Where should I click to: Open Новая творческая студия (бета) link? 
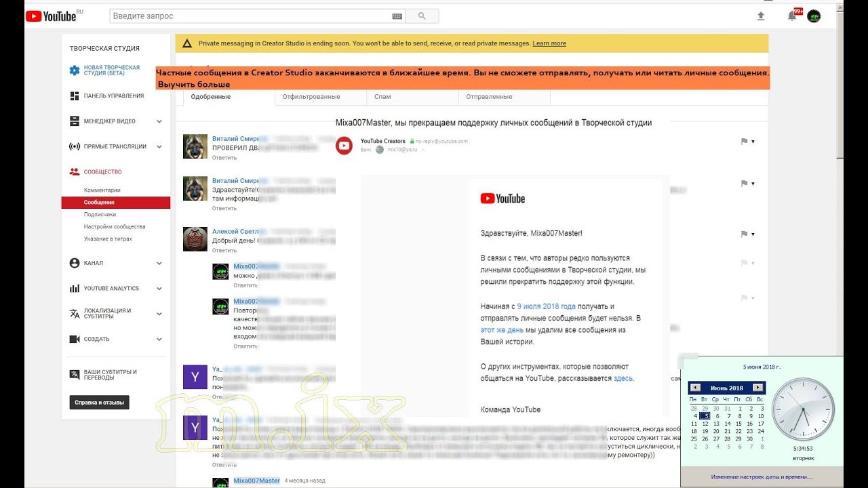pos(112,70)
